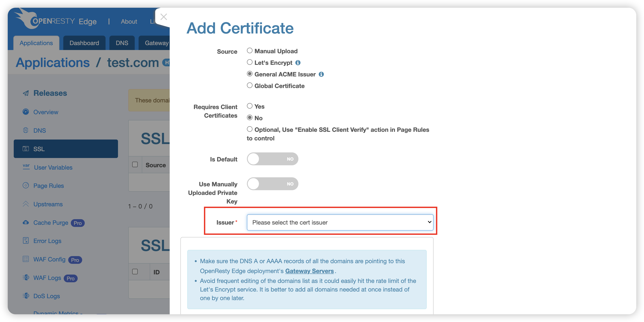Select the Manual Upload source option

coord(249,51)
